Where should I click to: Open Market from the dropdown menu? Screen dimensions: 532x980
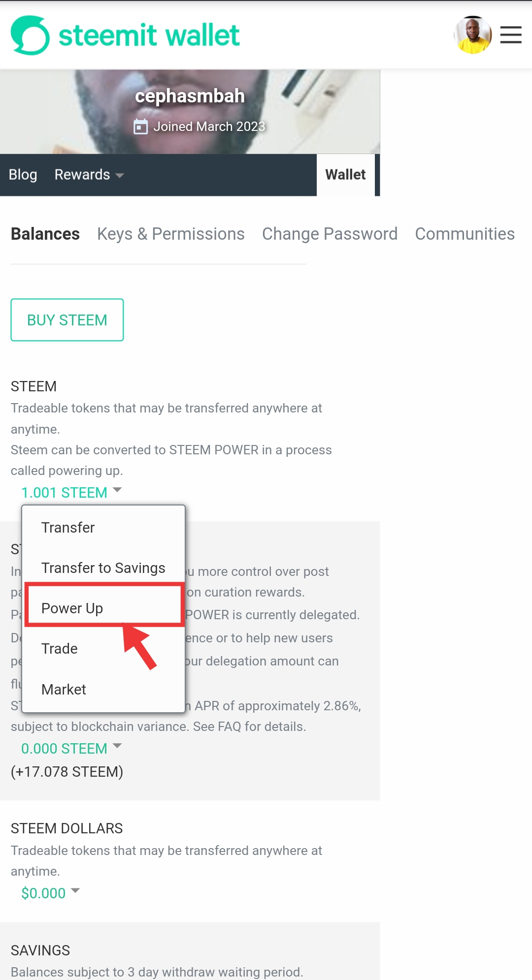[64, 690]
